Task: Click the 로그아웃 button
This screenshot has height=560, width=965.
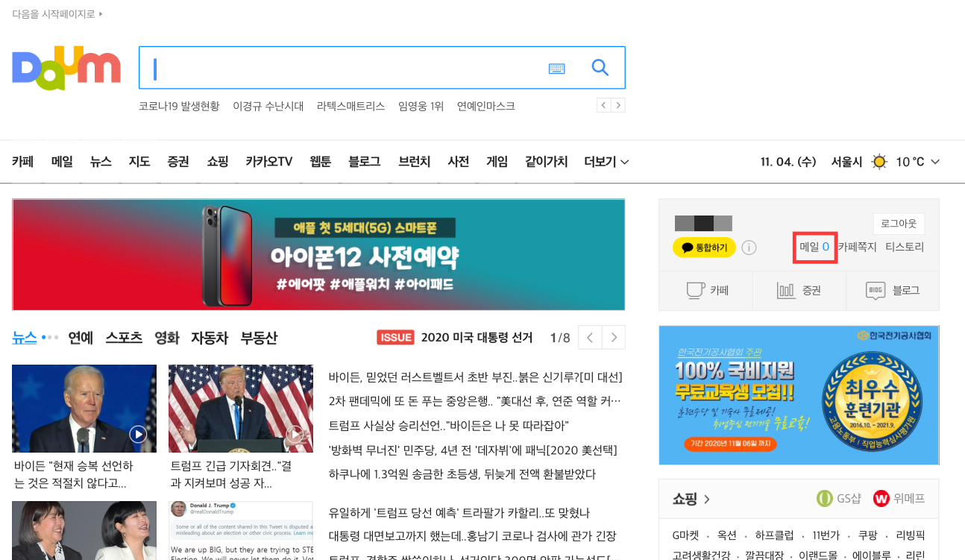Action: (899, 224)
